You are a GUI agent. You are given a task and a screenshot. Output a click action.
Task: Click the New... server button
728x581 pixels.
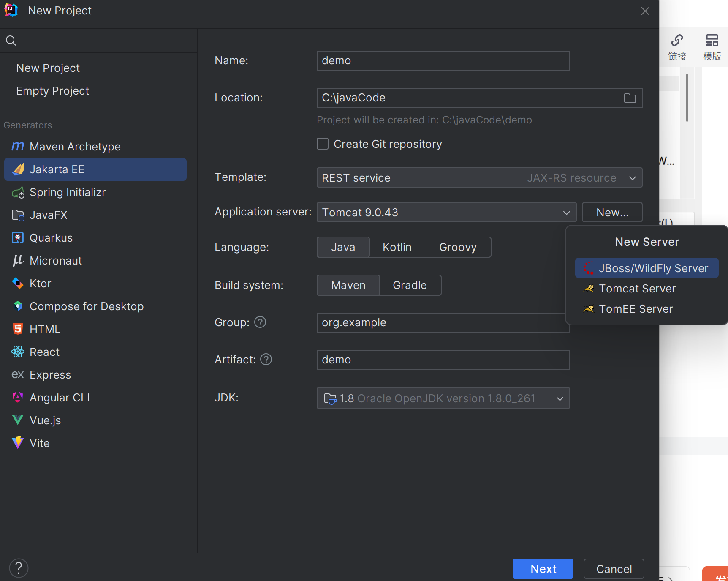[x=612, y=213]
